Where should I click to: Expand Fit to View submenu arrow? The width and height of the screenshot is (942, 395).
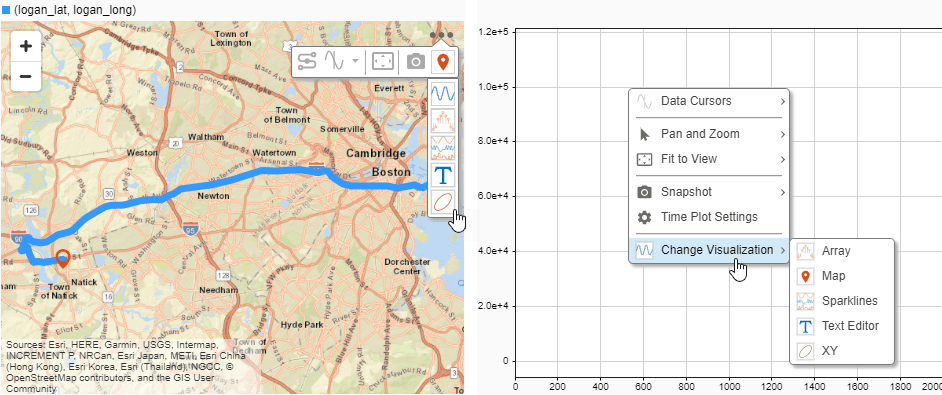pos(783,160)
